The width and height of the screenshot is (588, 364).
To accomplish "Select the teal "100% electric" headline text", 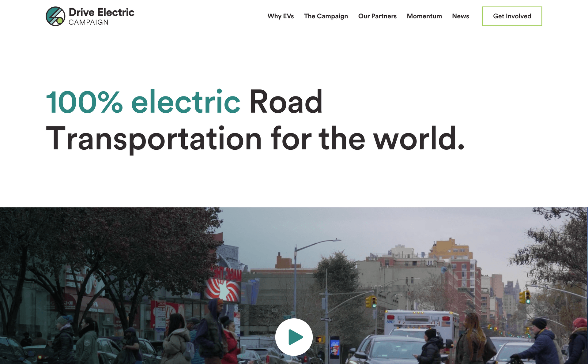I will pyautogui.click(x=143, y=102).
